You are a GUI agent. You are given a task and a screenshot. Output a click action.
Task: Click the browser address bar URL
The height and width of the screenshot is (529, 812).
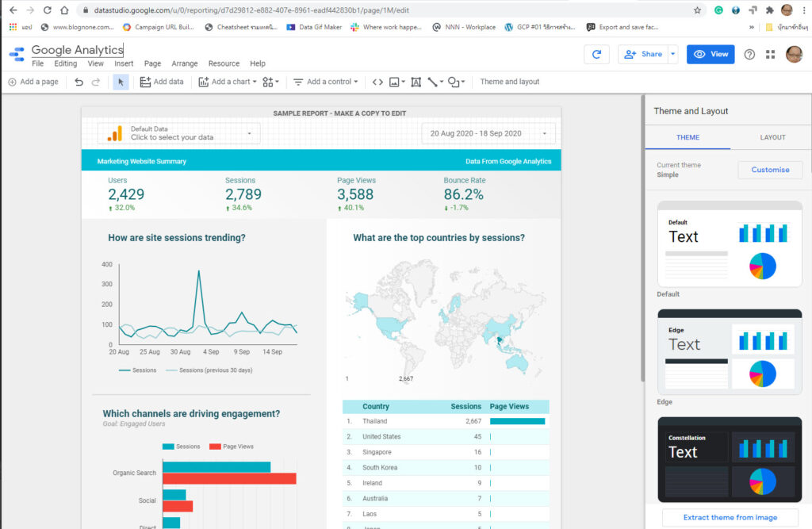[251, 10]
